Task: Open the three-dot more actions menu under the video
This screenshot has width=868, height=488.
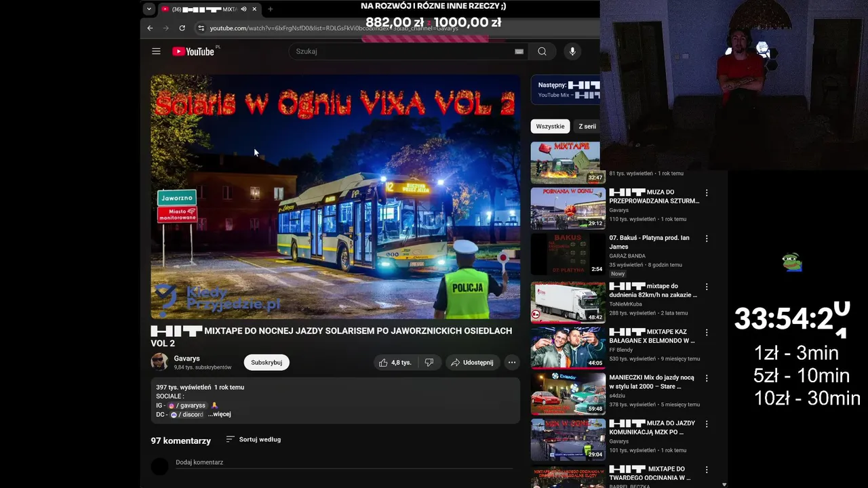Action: point(512,363)
